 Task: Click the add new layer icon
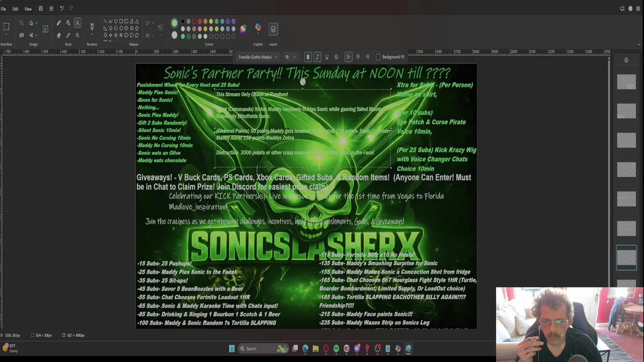click(626, 60)
